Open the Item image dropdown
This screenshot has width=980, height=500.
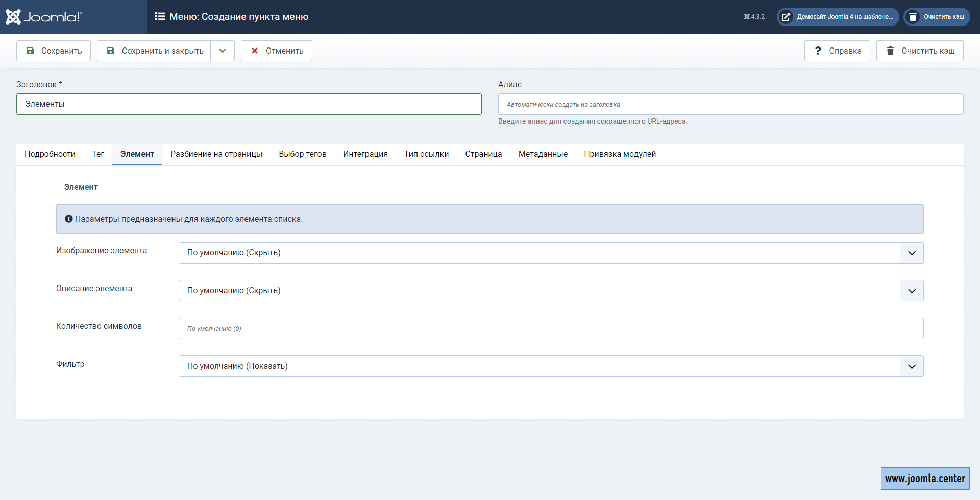coord(551,253)
